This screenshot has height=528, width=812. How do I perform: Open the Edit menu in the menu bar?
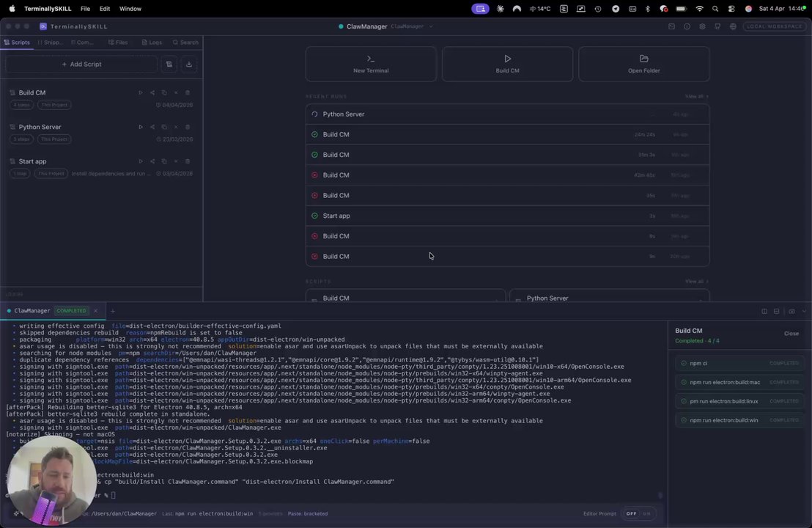(x=105, y=9)
